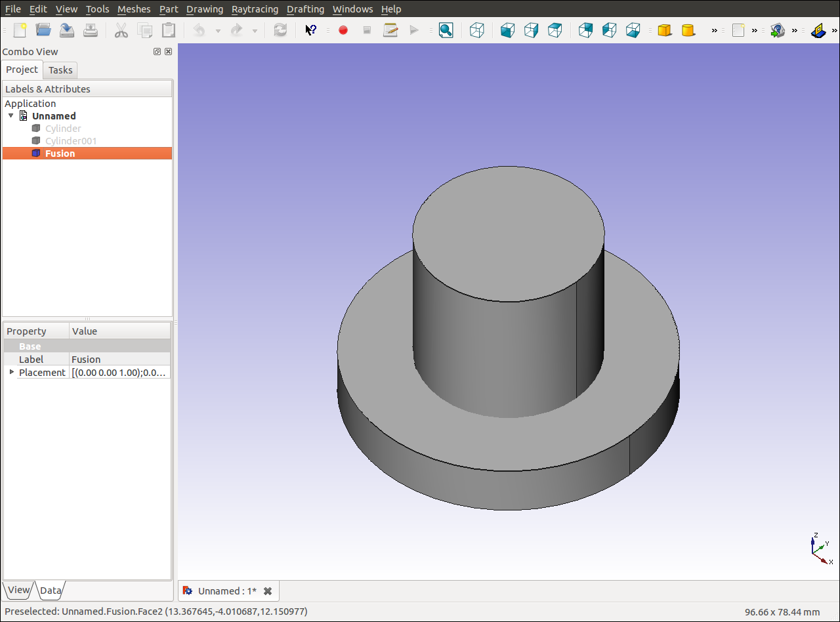This screenshot has height=622, width=840.
Task: Open the View menu
Action: click(x=66, y=9)
